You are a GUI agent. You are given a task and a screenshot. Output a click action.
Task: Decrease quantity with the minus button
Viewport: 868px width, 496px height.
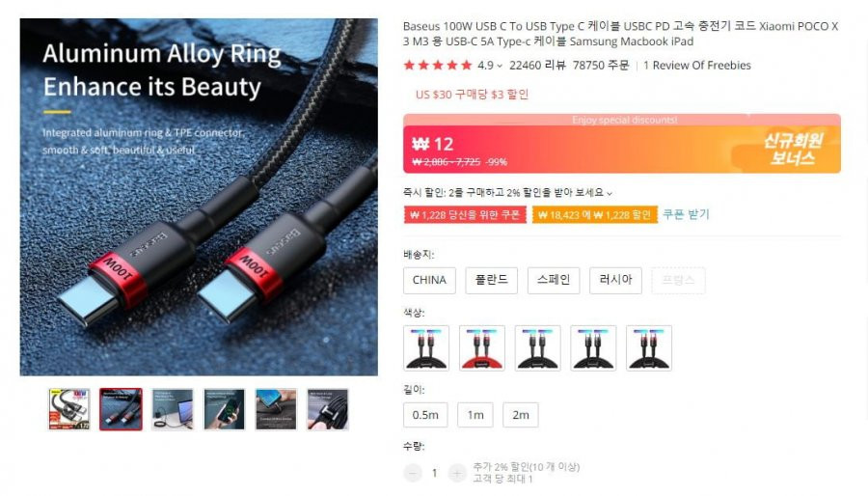coord(413,473)
